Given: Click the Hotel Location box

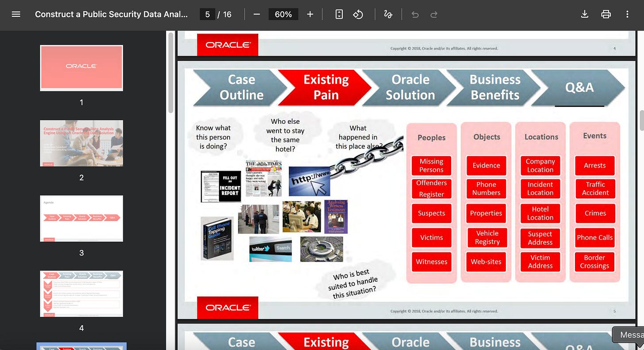Looking at the screenshot, I should pyautogui.click(x=540, y=213).
